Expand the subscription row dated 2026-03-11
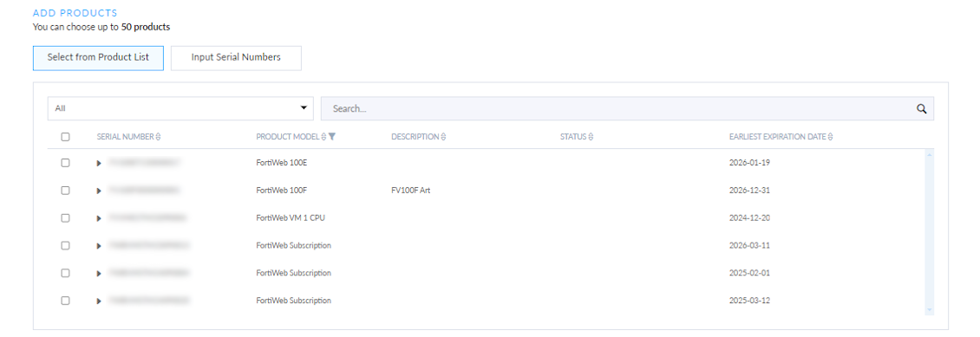The width and height of the screenshot is (980, 337). pos(99,246)
